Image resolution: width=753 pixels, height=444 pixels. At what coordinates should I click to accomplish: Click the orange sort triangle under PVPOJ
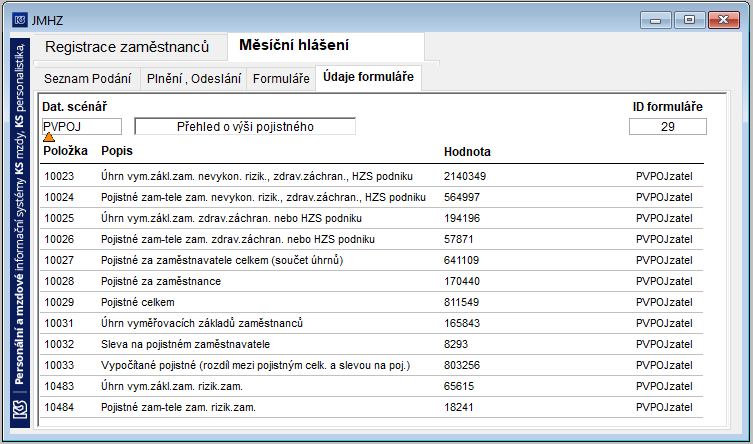point(49,137)
